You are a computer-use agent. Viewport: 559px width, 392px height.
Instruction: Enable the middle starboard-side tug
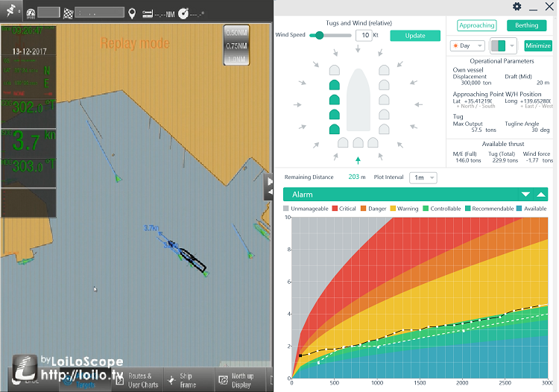384,100
